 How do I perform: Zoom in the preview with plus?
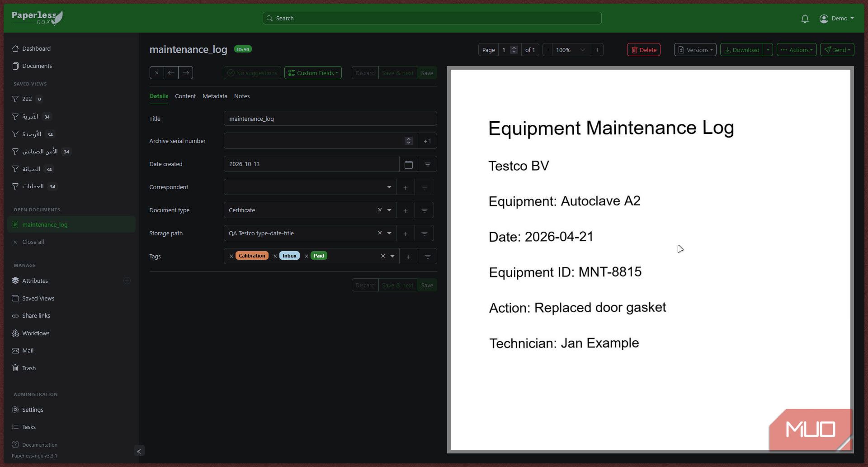click(x=597, y=50)
